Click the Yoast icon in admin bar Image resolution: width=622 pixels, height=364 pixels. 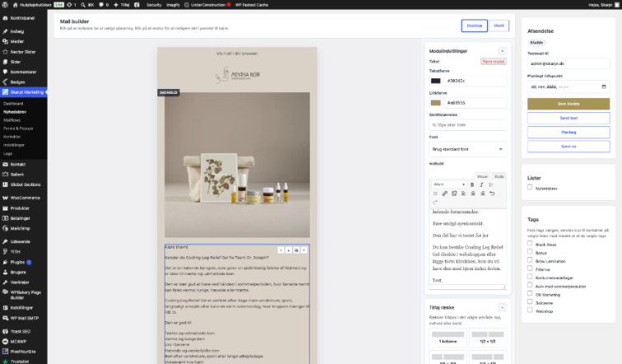pos(137,5)
